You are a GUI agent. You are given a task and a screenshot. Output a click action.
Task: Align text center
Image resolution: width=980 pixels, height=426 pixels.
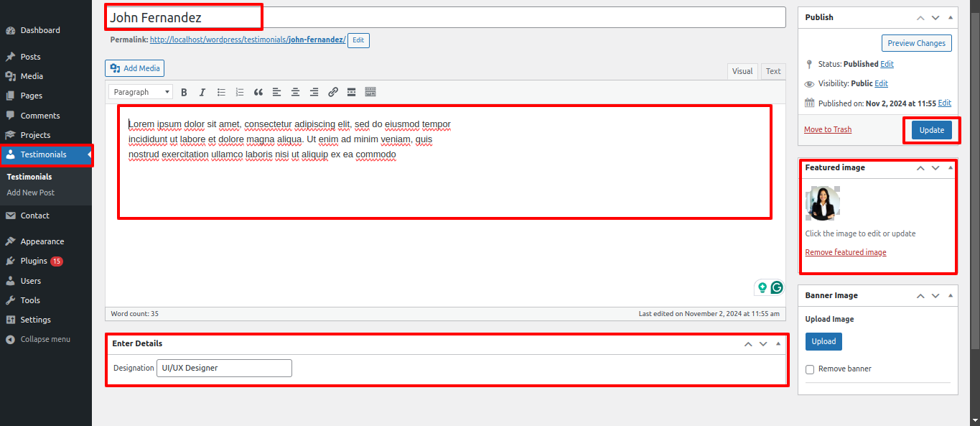296,92
